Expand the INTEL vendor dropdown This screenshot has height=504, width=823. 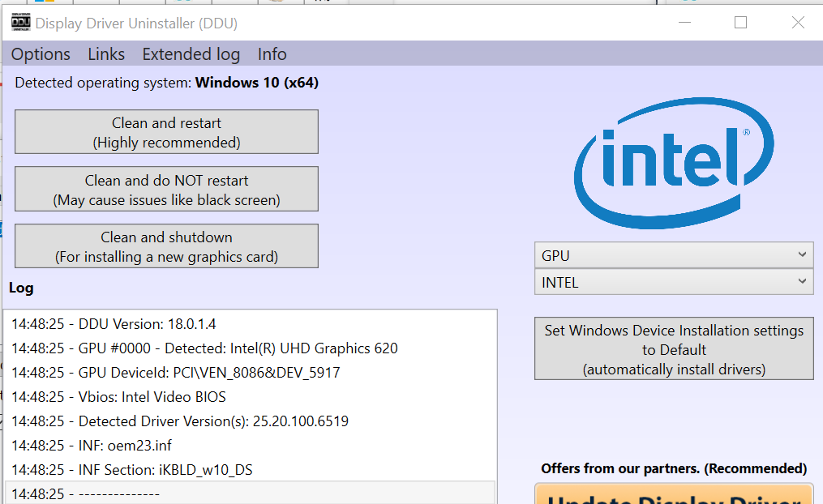pos(673,283)
